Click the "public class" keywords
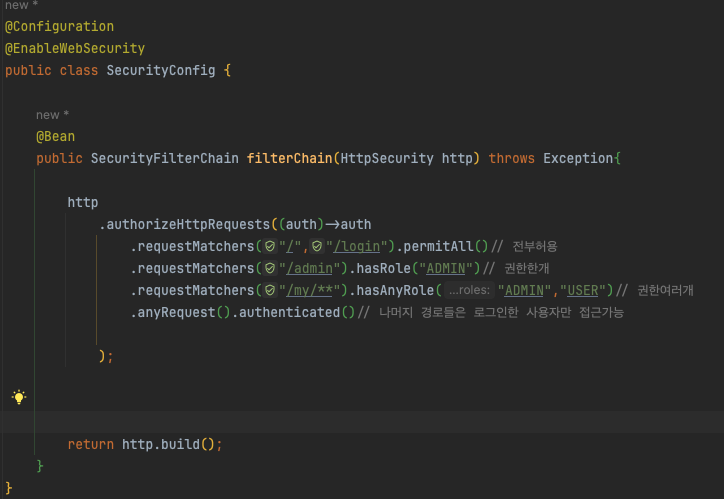Screen dimensions: 724x499 [x=51, y=70]
